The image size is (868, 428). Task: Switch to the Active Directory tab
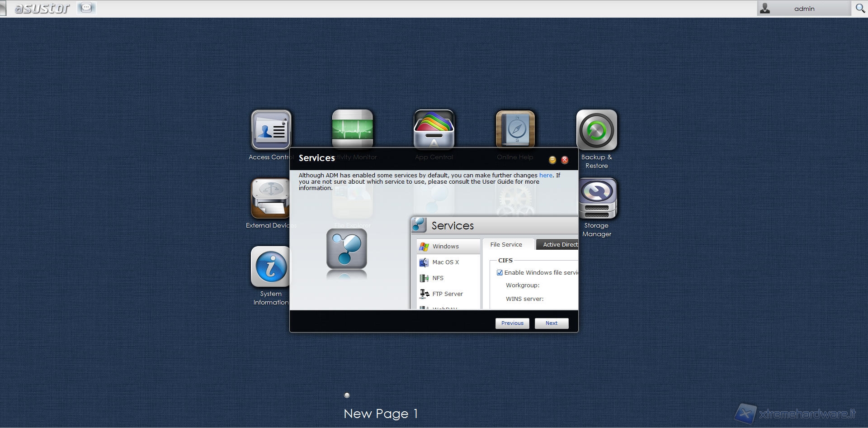559,245
